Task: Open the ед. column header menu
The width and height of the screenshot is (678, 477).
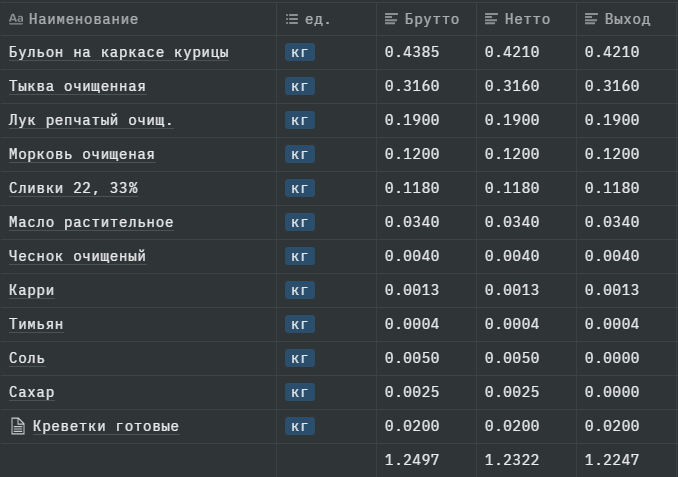Action: click(326, 19)
